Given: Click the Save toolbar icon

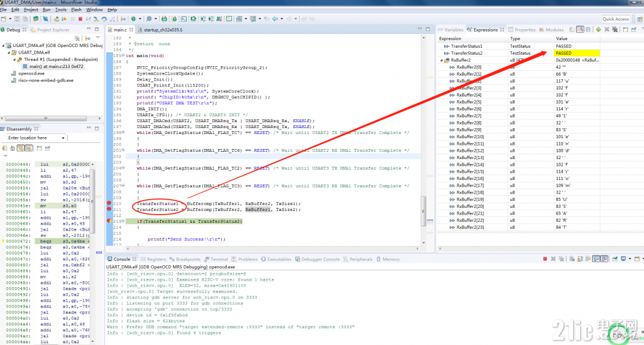Looking at the screenshot, I should (x=17, y=19).
